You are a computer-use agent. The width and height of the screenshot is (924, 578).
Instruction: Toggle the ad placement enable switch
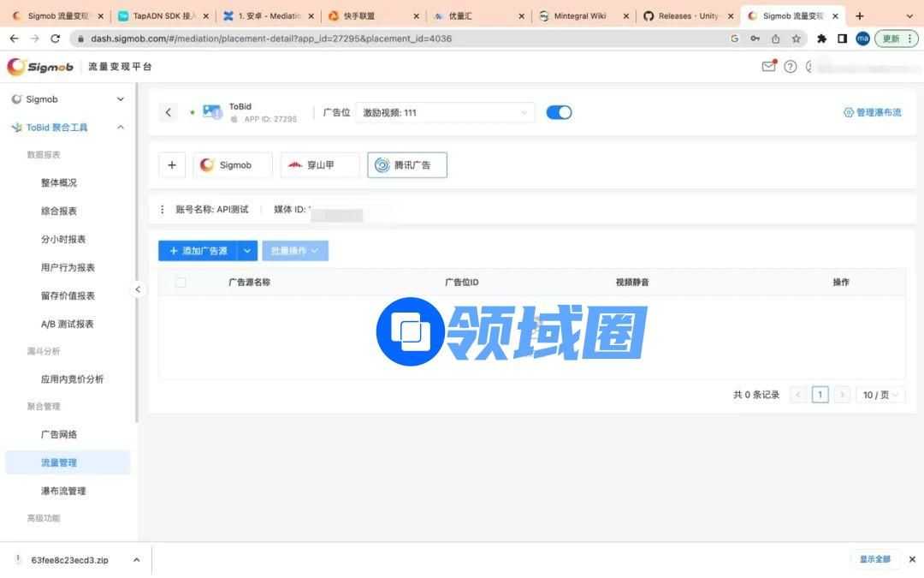[559, 112]
